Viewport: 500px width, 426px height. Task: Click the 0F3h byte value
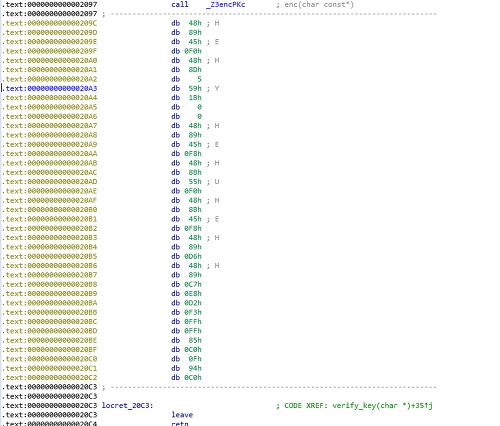tap(193, 312)
